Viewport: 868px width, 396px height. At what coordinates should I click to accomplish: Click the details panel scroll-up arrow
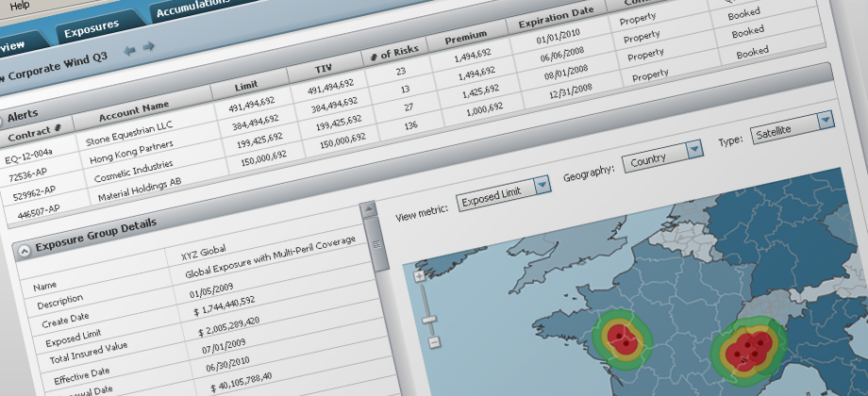371,210
